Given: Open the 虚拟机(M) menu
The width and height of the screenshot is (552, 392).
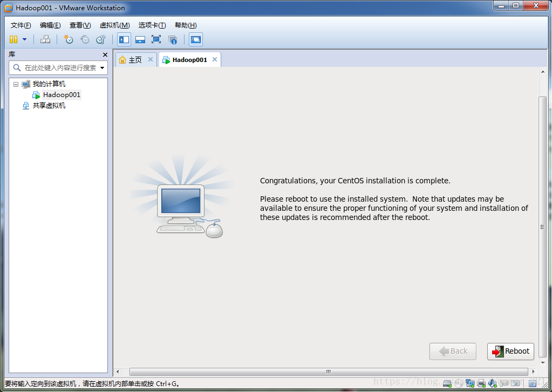Looking at the screenshot, I should (x=115, y=25).
